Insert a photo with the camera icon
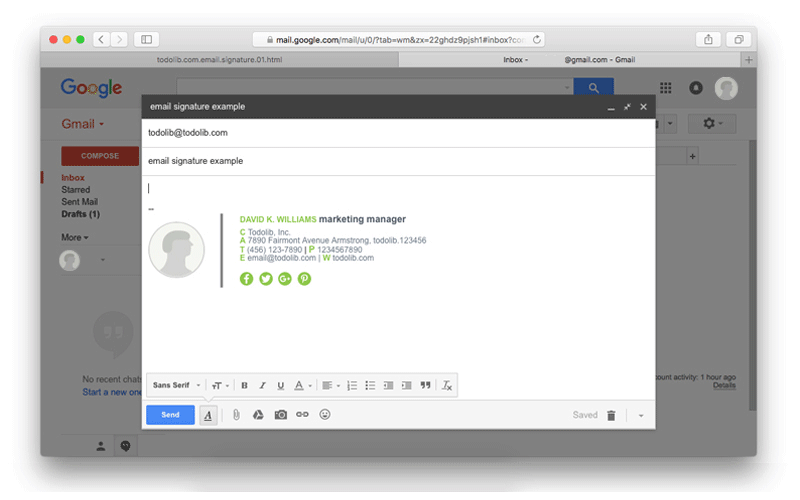800x500 pixels. click(281, 415)
